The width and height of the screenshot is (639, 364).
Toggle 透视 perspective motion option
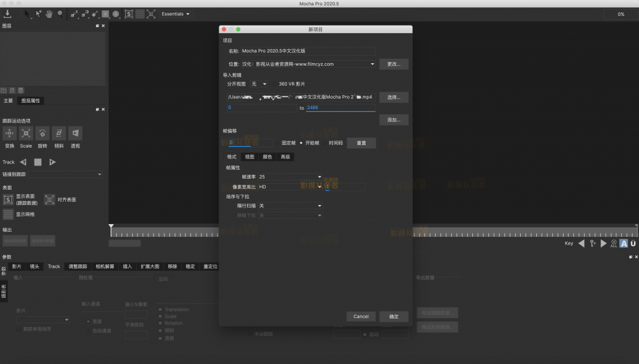click(x=75, y=133)
